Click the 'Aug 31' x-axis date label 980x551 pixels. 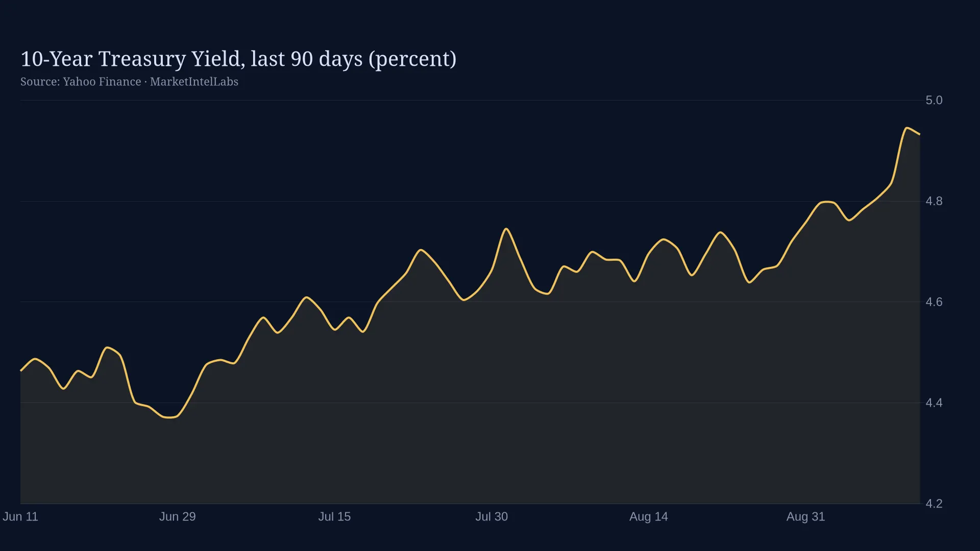click(x=805, y=516)
